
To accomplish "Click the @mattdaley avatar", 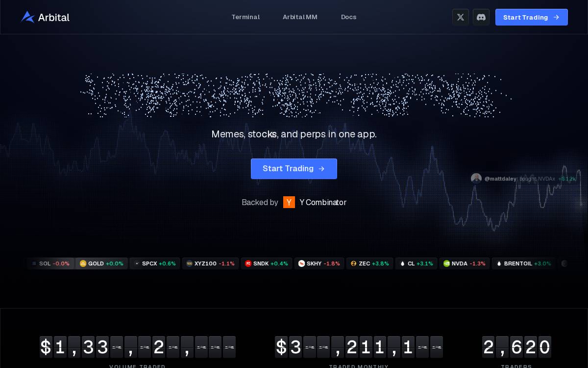I will 476,179.
